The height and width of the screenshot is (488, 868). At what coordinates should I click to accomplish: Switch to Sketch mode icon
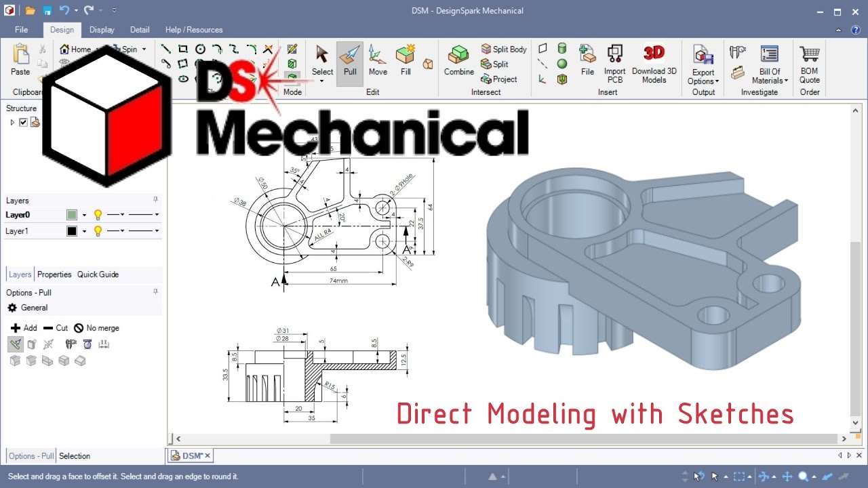pyautogui.click(x=292, y=49)
